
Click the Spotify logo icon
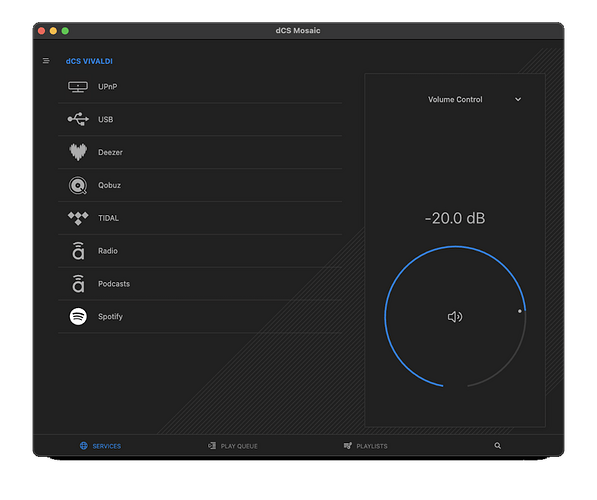coord(78,316)
